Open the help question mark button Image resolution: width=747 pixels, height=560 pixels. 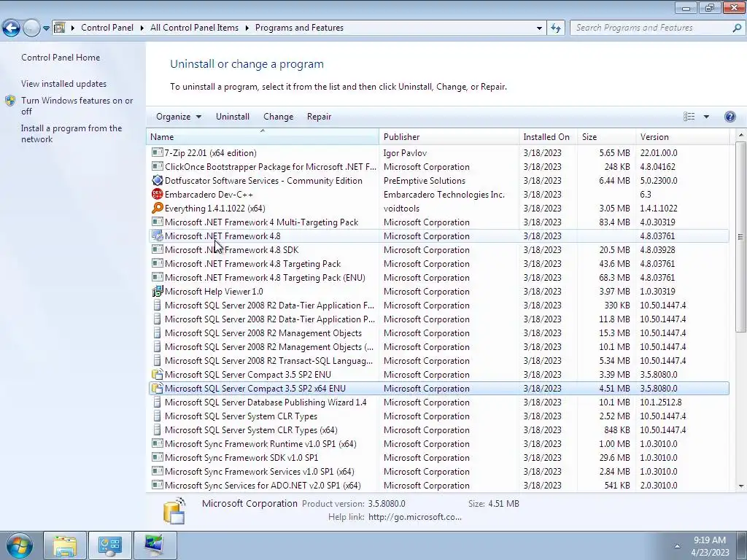point(729,117)
